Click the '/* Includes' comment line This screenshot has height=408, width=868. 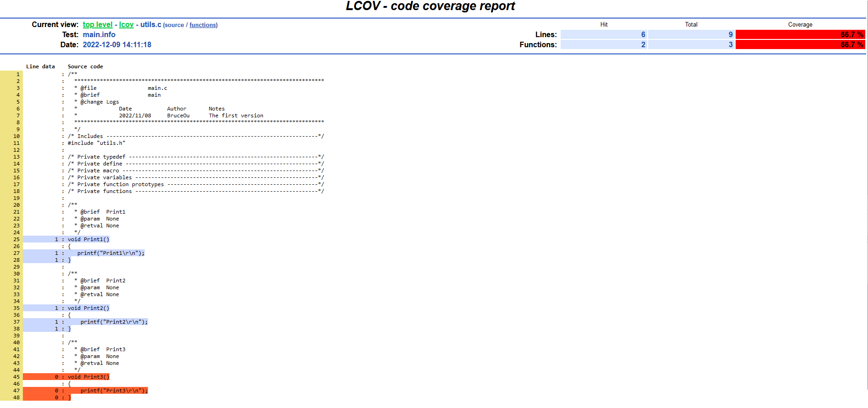coord(196,137)
